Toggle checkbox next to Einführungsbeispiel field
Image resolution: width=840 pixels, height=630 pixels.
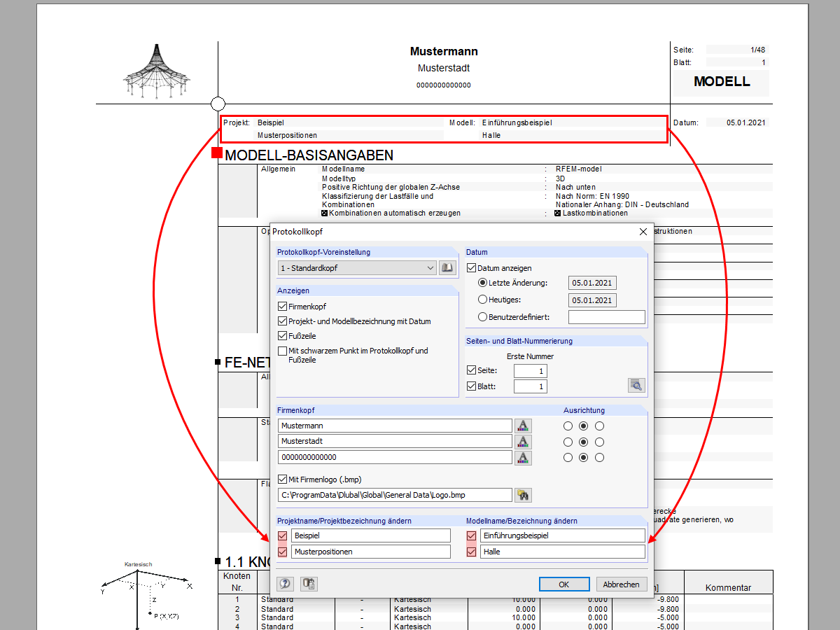[472, 535]
